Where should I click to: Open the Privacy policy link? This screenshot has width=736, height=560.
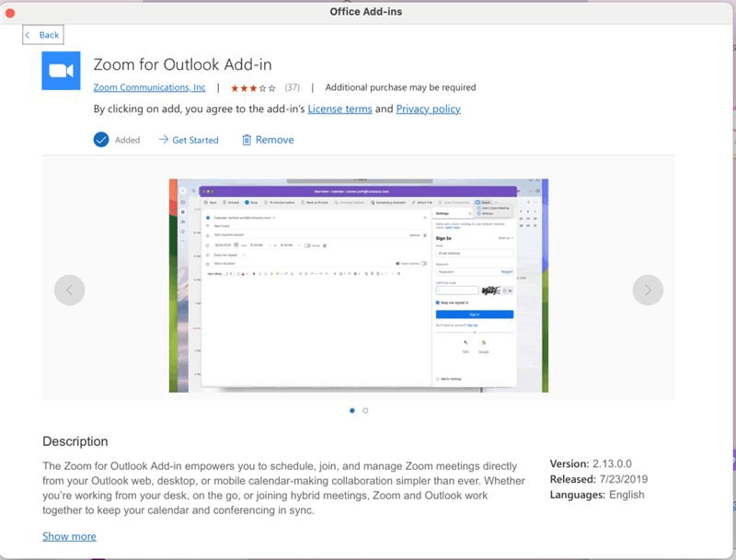click(x=428, y=109)
